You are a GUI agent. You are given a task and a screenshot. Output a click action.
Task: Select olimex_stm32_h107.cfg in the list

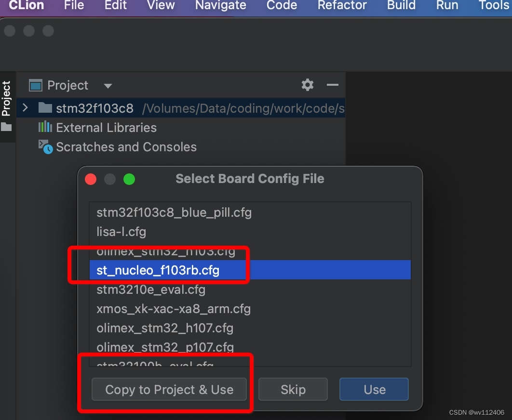pos(250,328)
